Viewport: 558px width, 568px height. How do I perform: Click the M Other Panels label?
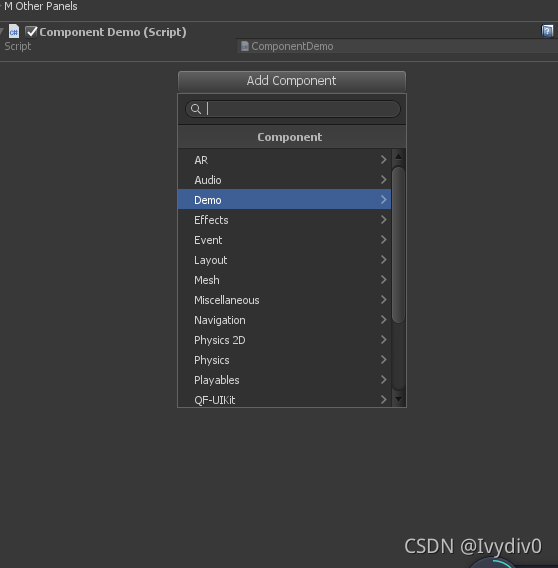coord(41,6)
